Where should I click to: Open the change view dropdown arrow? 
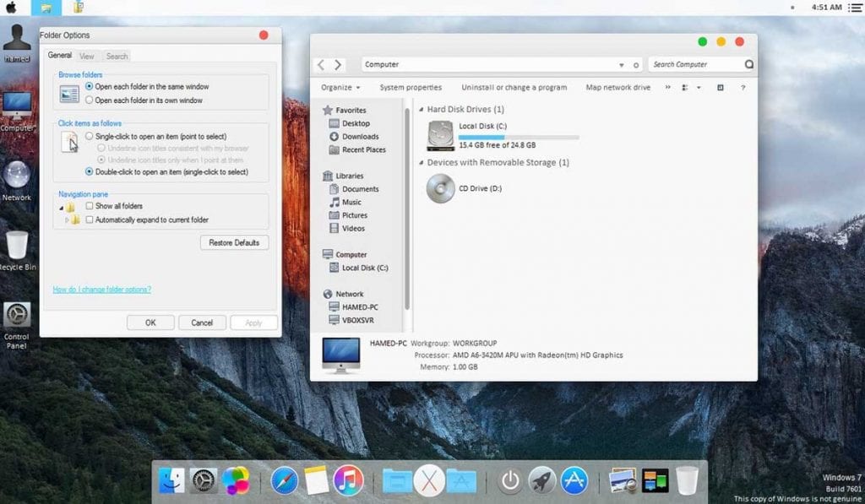pos(699,87)
